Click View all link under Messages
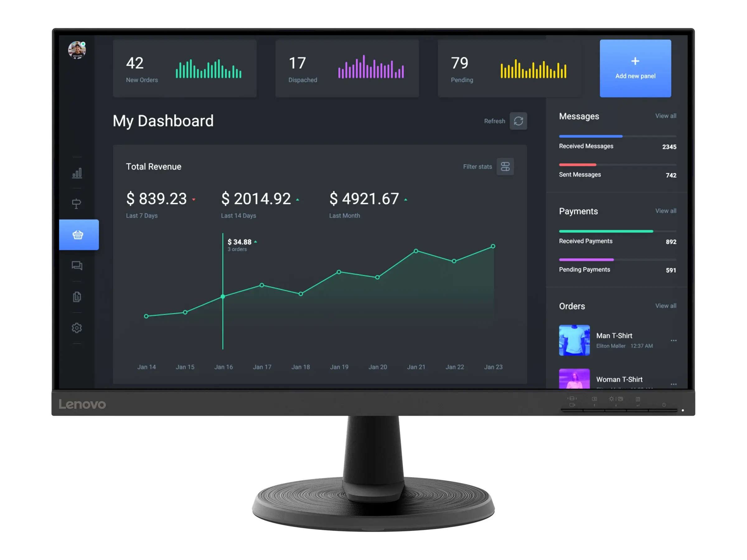Image resolution: width=747 pixels, height=560 pixels. (x=666, y=116)
